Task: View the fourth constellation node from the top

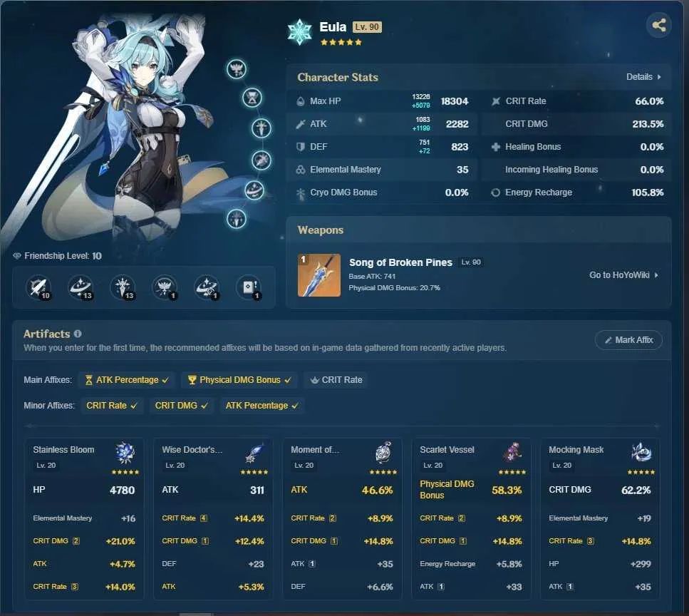Action: click(261, 160)
